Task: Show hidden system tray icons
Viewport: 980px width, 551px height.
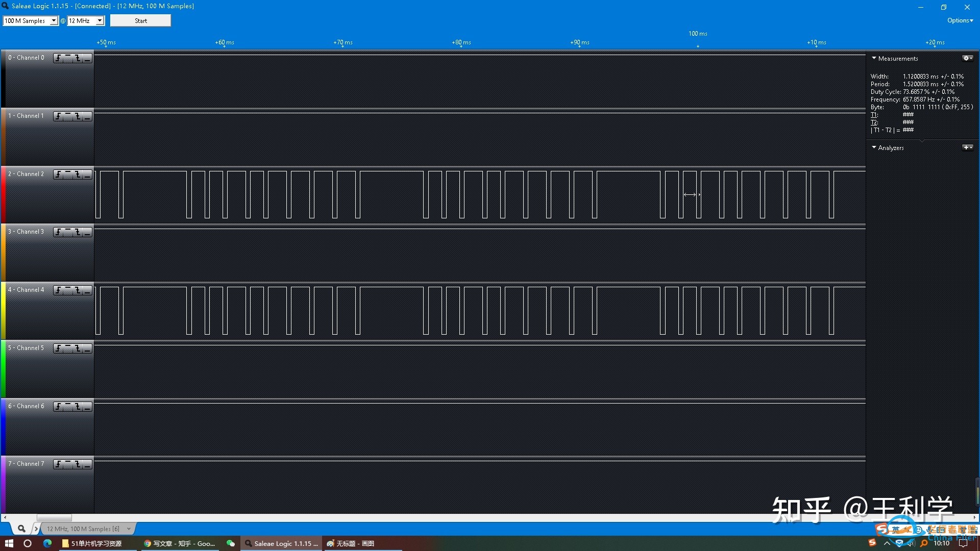Action: coord(887,543)
